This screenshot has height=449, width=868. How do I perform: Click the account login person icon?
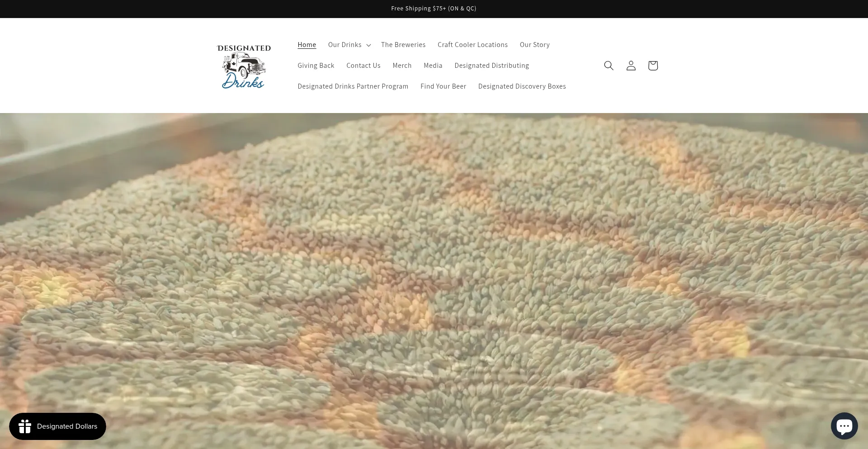pos(631,66)
